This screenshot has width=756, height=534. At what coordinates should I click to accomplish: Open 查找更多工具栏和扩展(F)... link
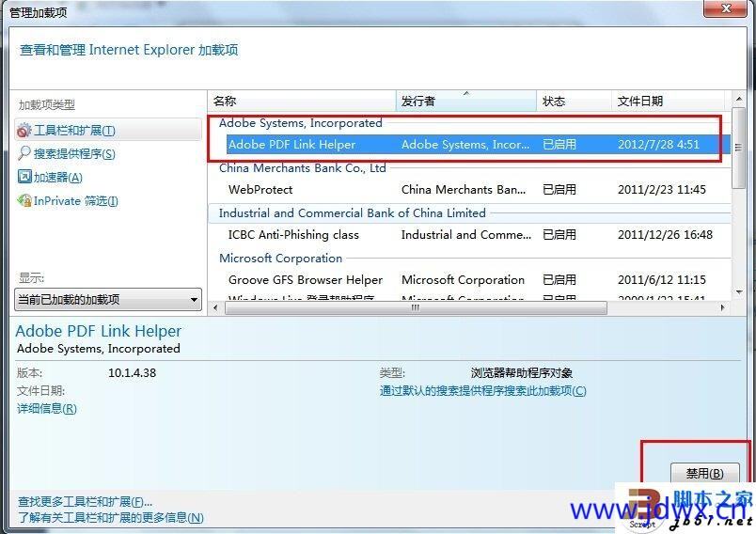85,502
